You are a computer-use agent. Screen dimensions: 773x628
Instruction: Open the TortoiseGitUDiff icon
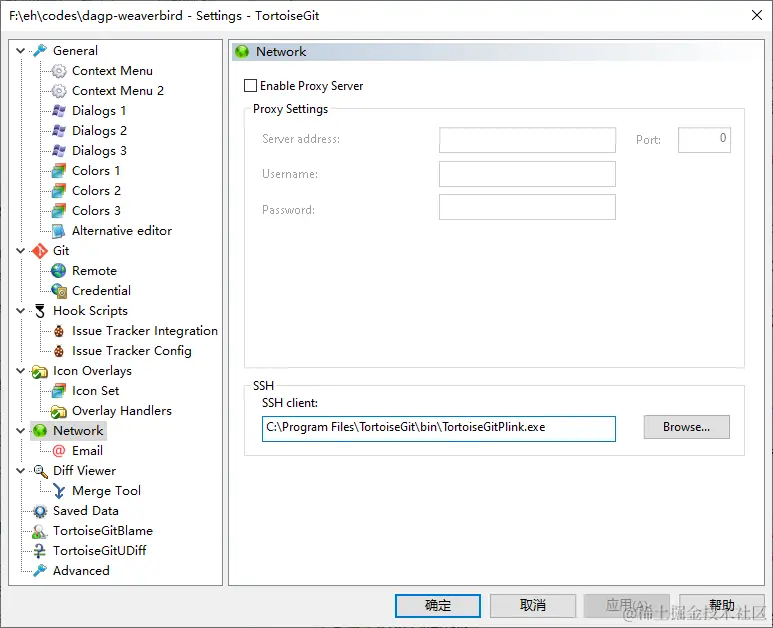[39, 551]
